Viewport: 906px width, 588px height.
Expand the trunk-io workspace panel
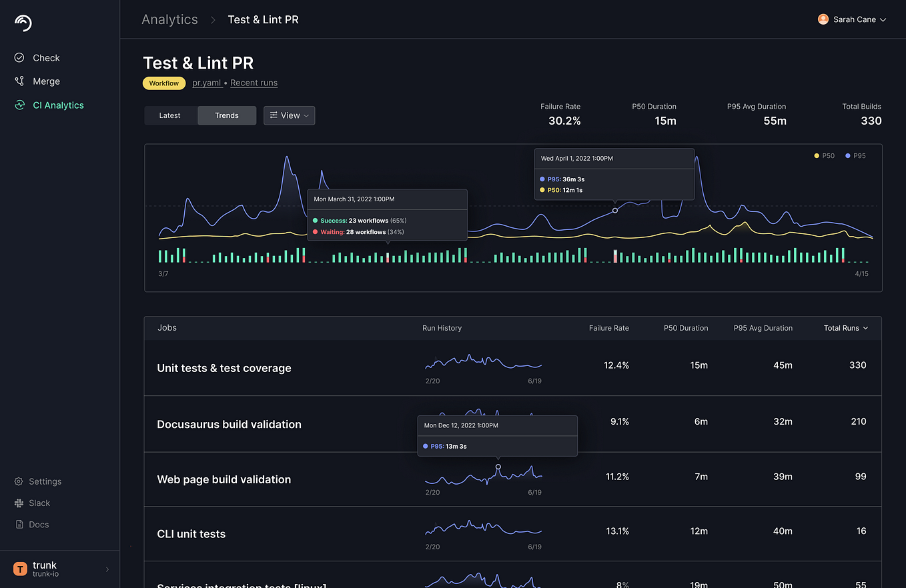(106, 569)
